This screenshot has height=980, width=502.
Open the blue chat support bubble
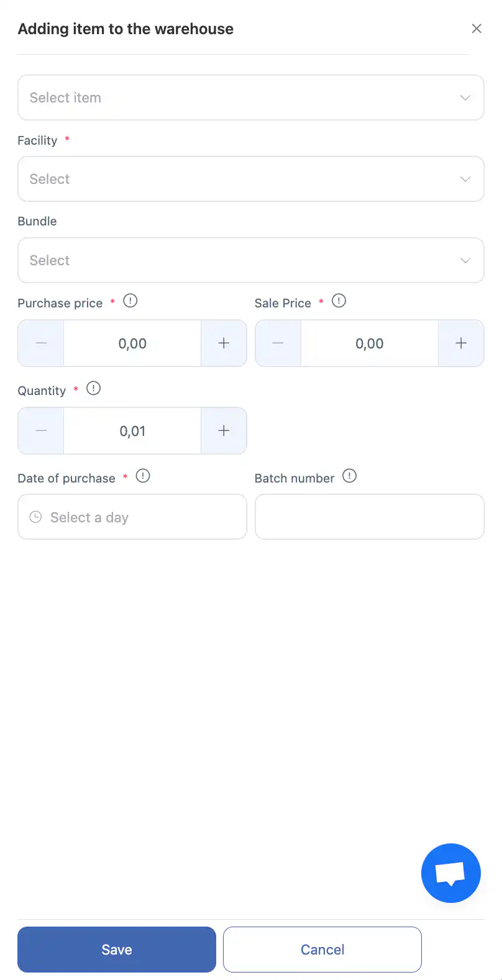coord(450,873)
